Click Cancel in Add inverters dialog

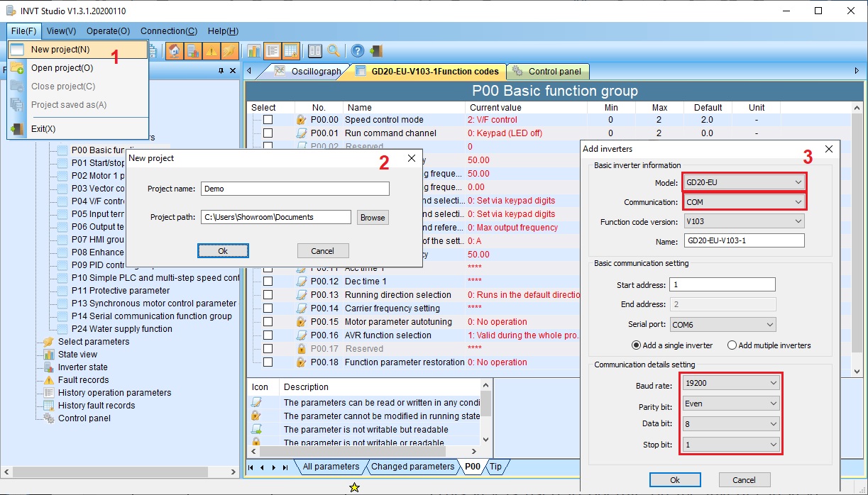pyautogui.click(x=745, y=480)
